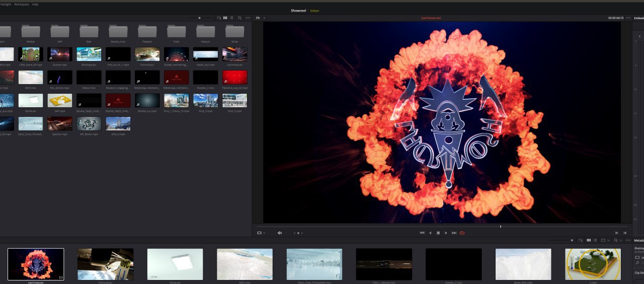Open viewer three-dot options menu
644x284 pixels.
point(627,18)
